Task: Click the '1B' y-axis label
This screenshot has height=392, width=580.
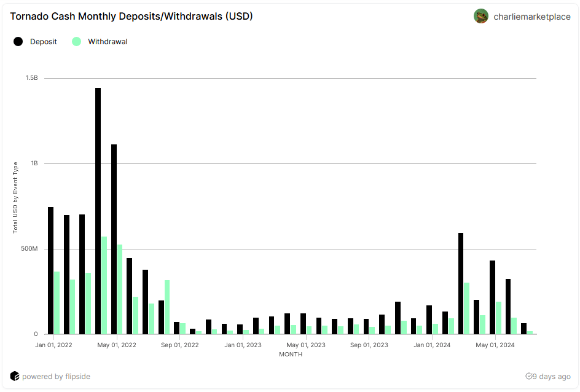Action: [34, 163]
